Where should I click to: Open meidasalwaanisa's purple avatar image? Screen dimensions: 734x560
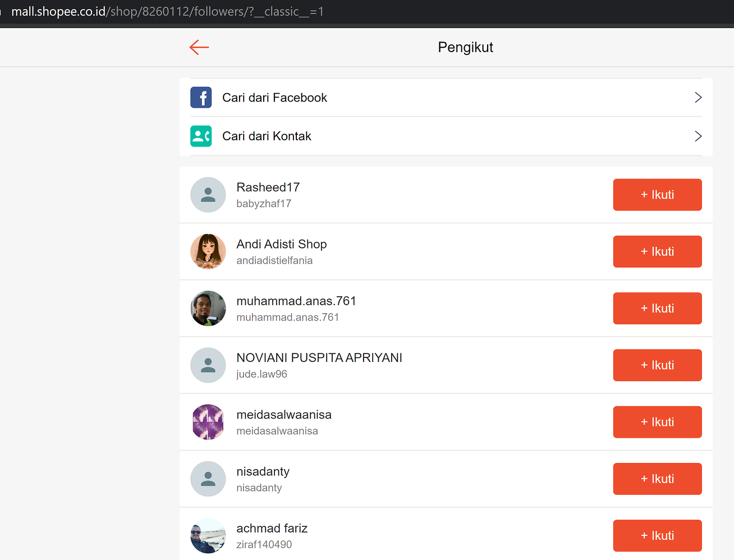coord(208,422)
